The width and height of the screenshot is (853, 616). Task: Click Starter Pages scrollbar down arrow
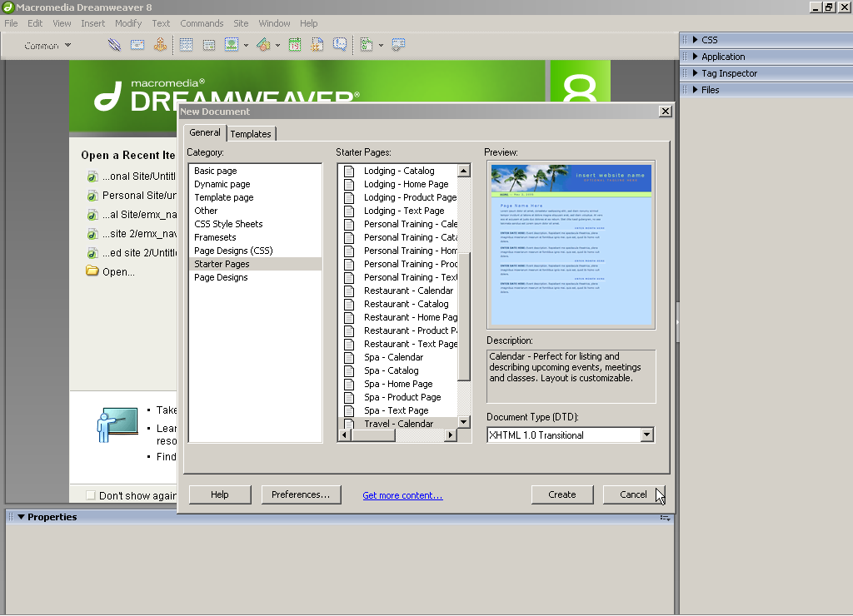pos(464,423)
